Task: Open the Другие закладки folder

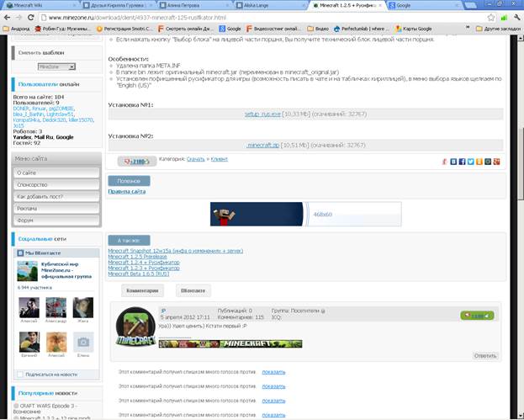Action: click(x=498, y=29)
